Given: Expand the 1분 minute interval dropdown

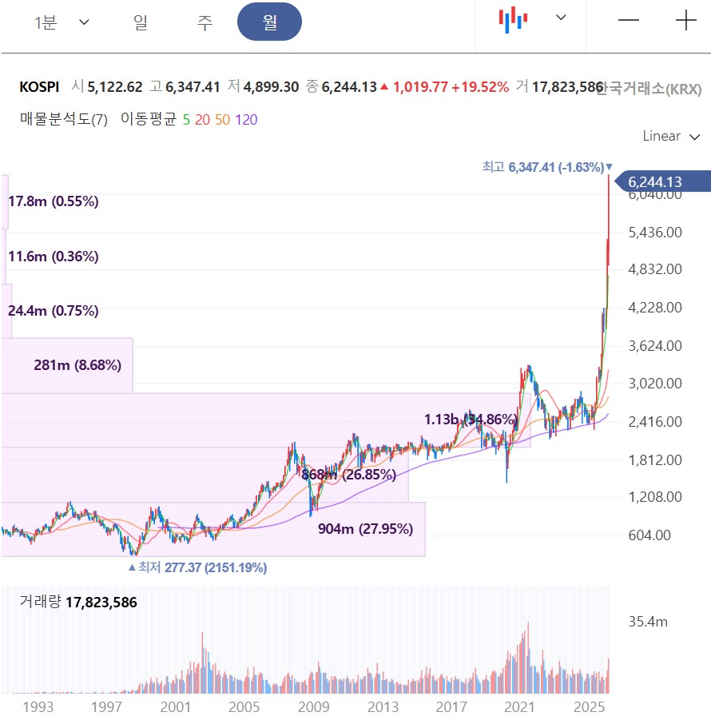Looking at the screenshot, I should (x=61, y=22).
